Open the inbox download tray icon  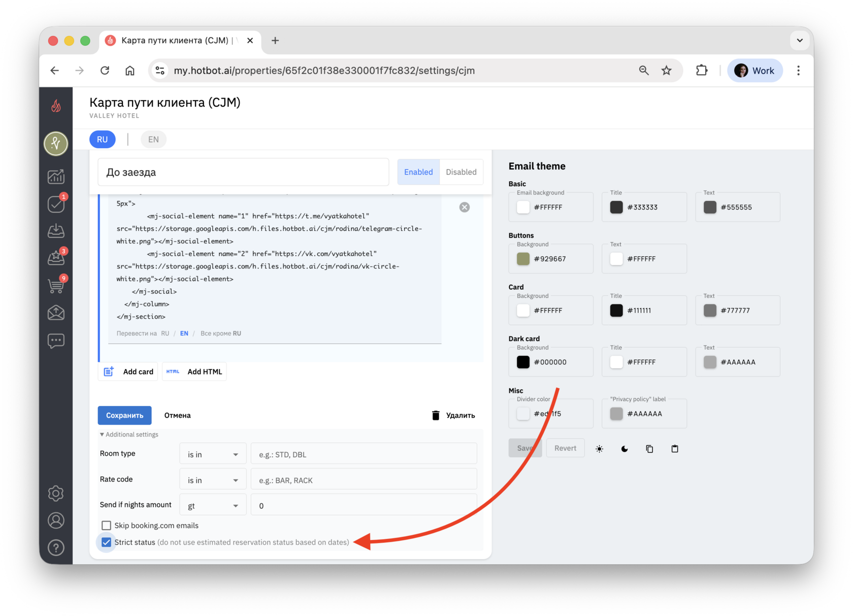[56, 231]
